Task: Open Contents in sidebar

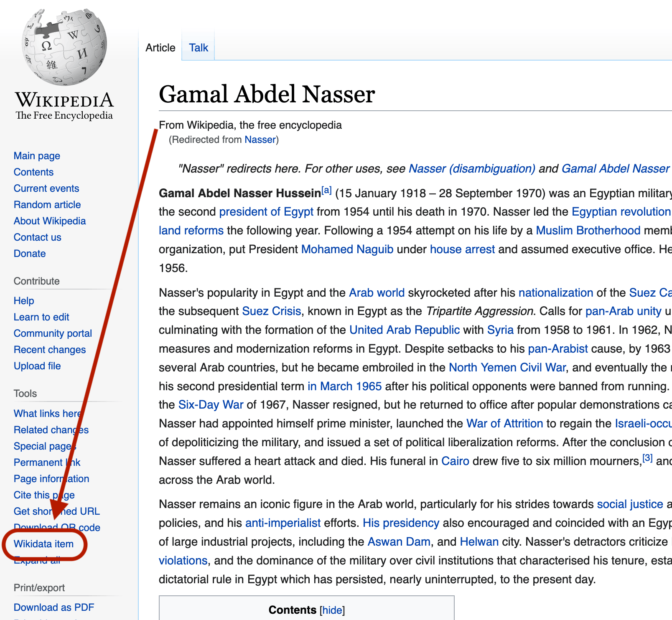Action: point(33,172)
